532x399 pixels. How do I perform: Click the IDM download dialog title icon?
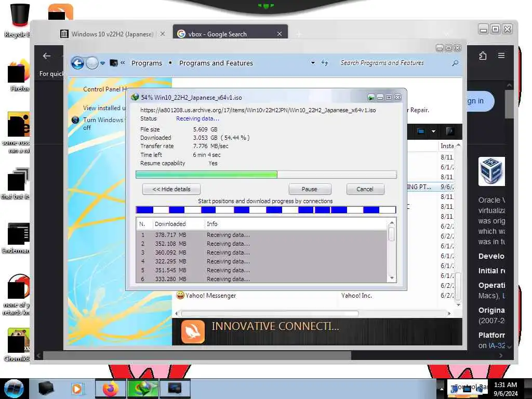(x=135, y=97)
